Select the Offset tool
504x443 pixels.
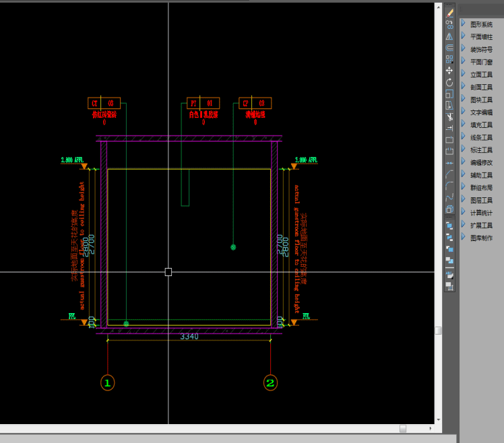[x=449, y=48]
